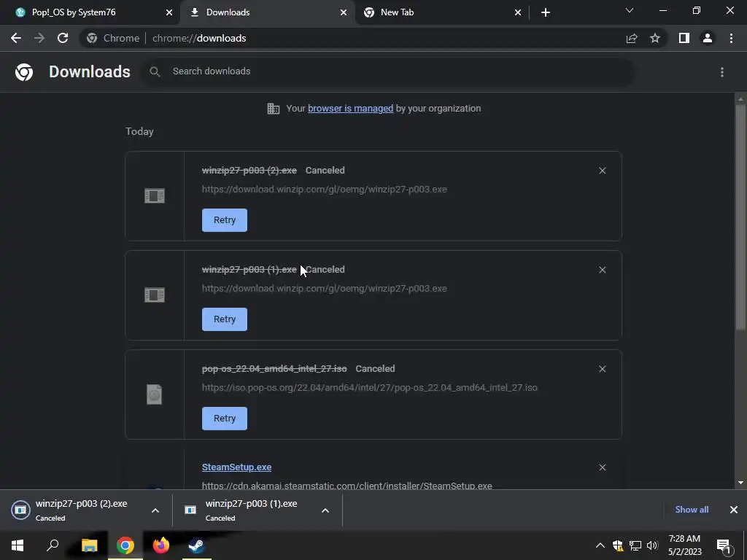Click file icon of winzip27-p003 (2).exe entry

(x=155, y=195)
